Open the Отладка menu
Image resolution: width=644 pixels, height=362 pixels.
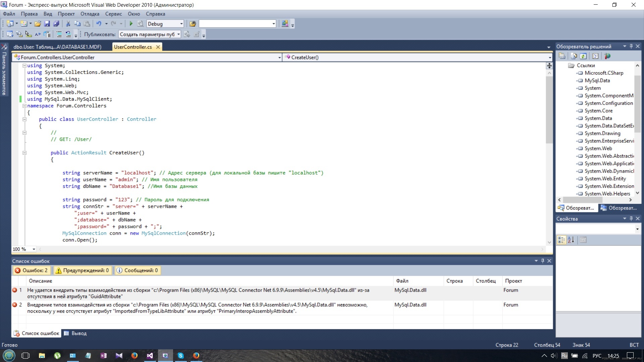pos(90,14)
